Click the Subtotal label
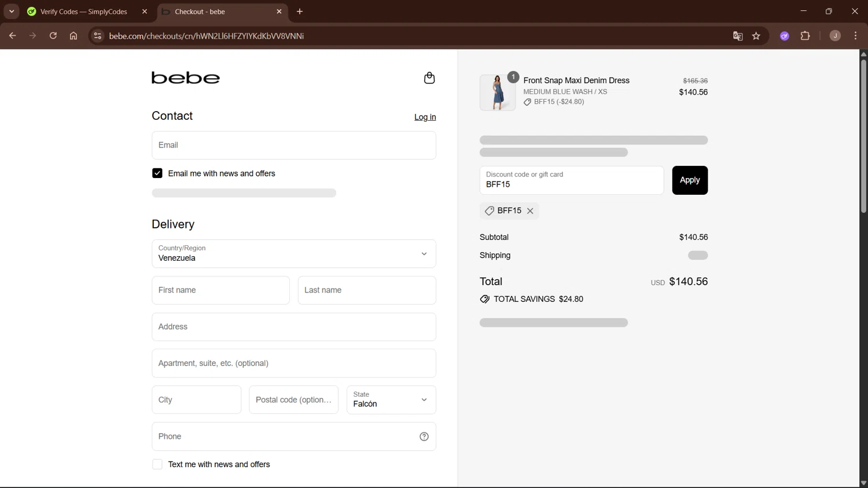This screenshot has height=488, width=868. (494, 238)
